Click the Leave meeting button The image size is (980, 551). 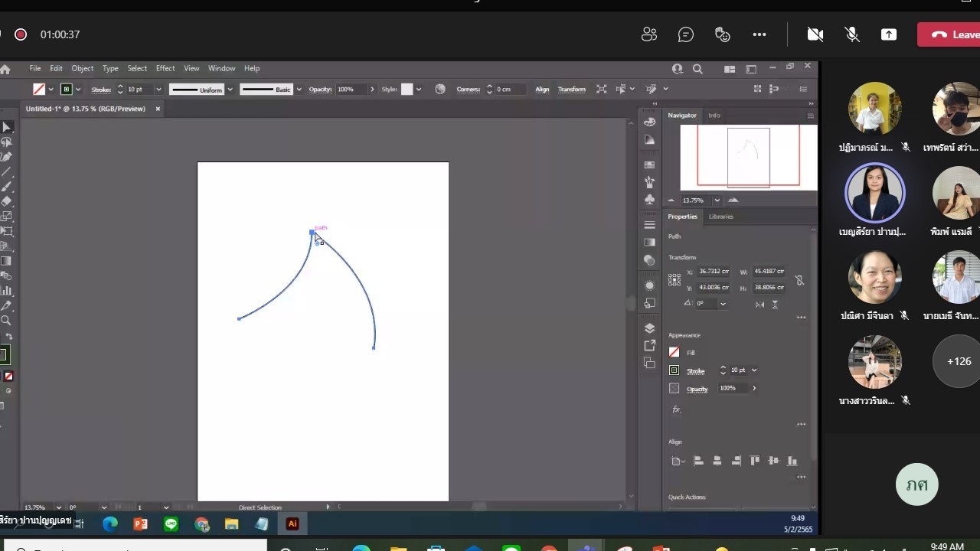point(949,34)
